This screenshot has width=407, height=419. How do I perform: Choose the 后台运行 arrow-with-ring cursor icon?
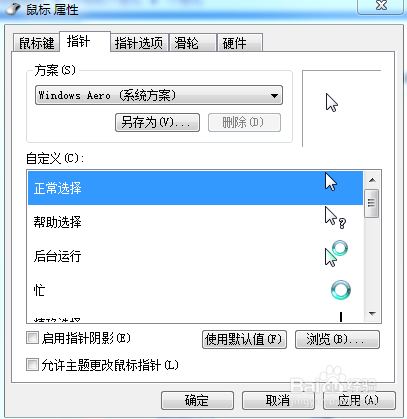(336, 254)
